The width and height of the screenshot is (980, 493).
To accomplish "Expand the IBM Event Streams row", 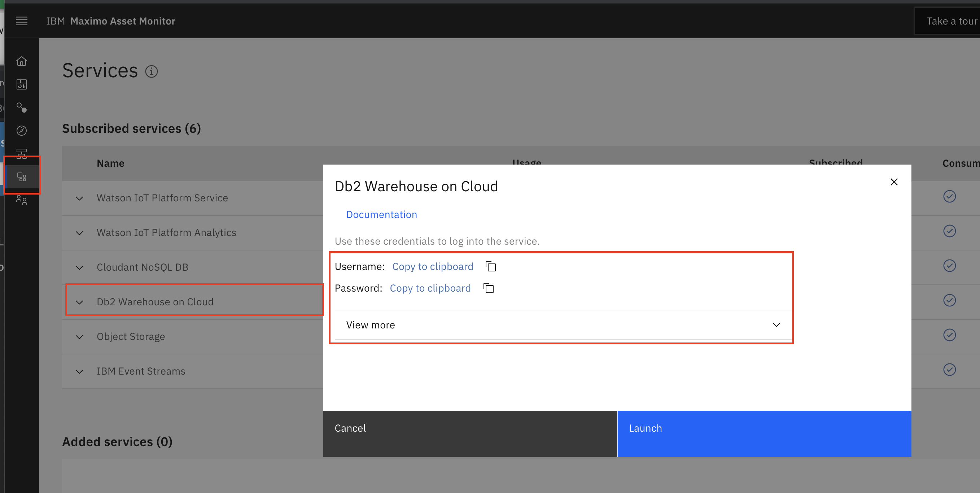I will tap(79, 372).
